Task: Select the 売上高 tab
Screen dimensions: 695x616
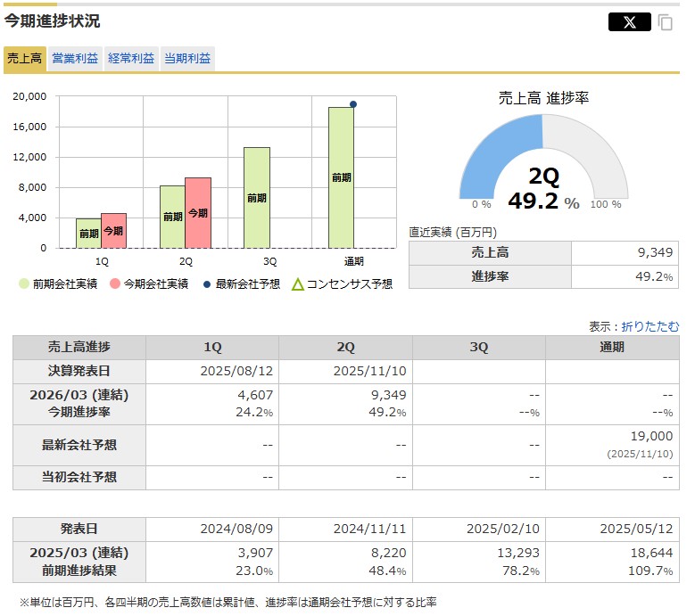Action: coord(24,59)
